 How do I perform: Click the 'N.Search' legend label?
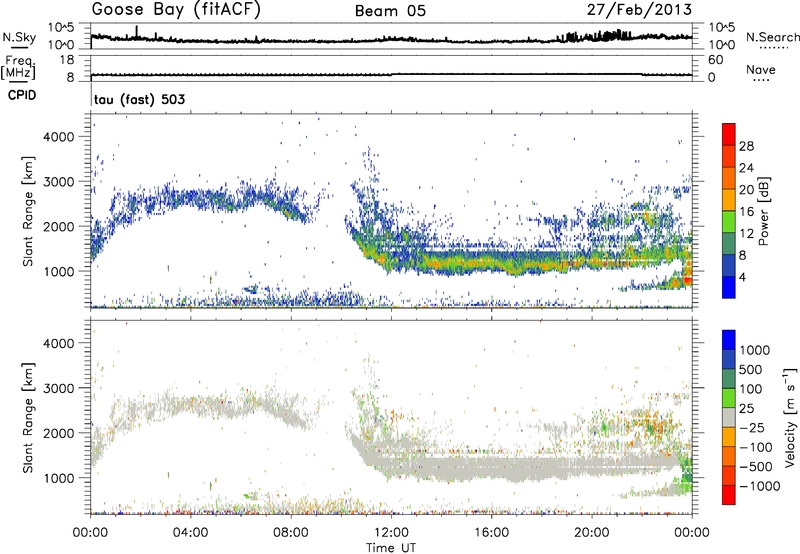pyautogui.click(x=772, y=37)
